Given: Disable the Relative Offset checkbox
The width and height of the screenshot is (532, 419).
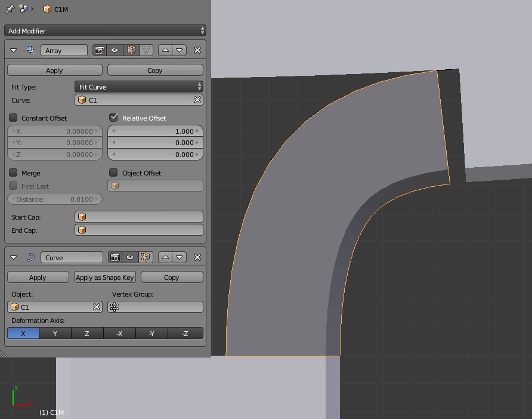Looking at the screenshot, I should [113, 118].
